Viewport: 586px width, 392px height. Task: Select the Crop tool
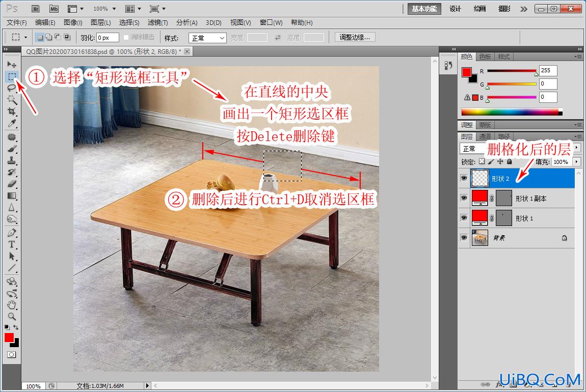click(x=12, y=111)
